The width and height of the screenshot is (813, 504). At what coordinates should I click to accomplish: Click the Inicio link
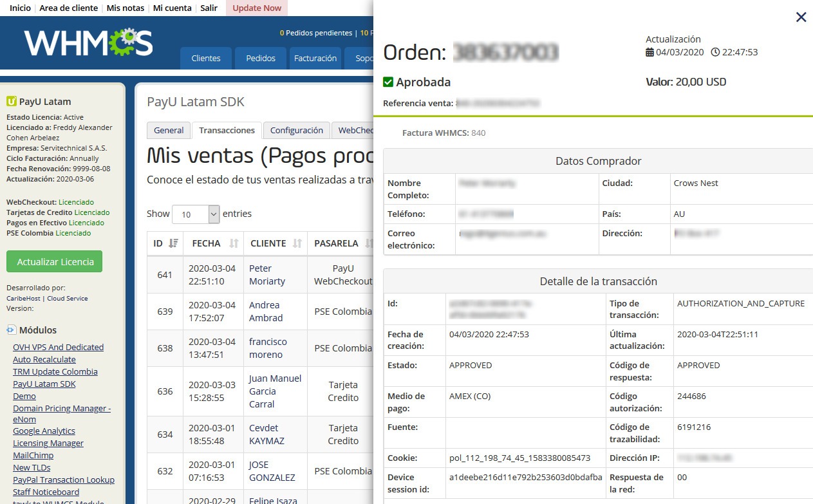20,8
